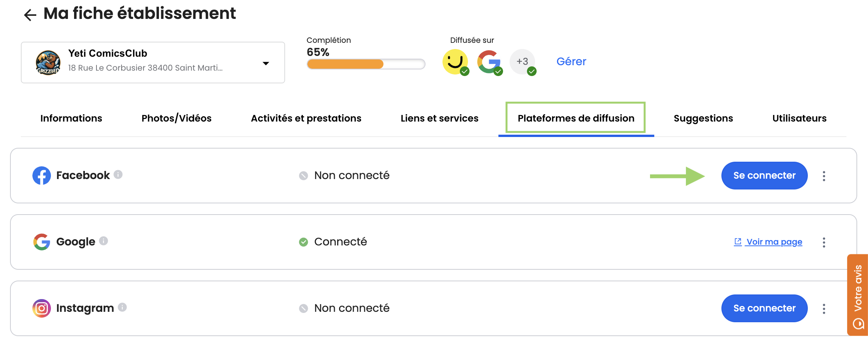Switch to the Informations tab
The image size is (868, 345).
click(x=71, y=118)
